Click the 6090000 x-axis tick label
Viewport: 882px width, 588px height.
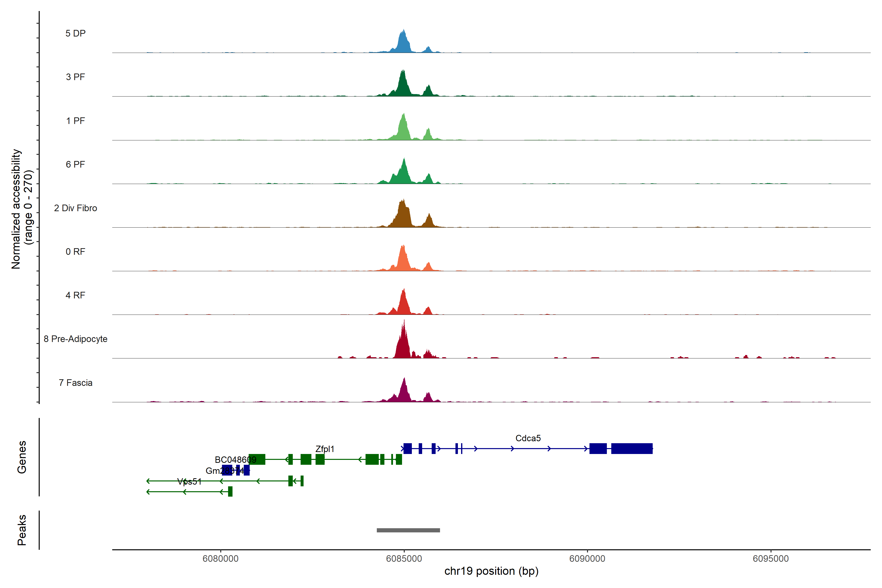[x=587, y=558]
